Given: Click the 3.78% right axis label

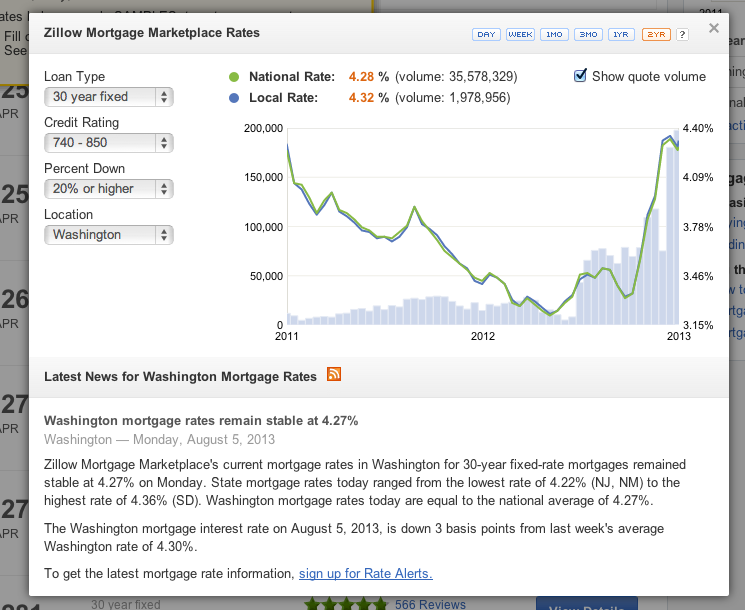Looking at the screenshot, I should pyautogui.click(x=698, y=227).
